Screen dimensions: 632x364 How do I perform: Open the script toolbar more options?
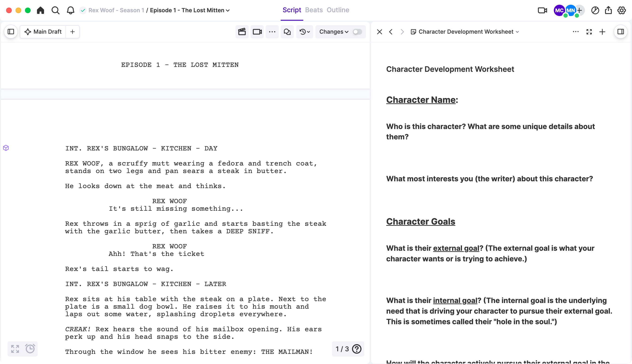(272, 32)
